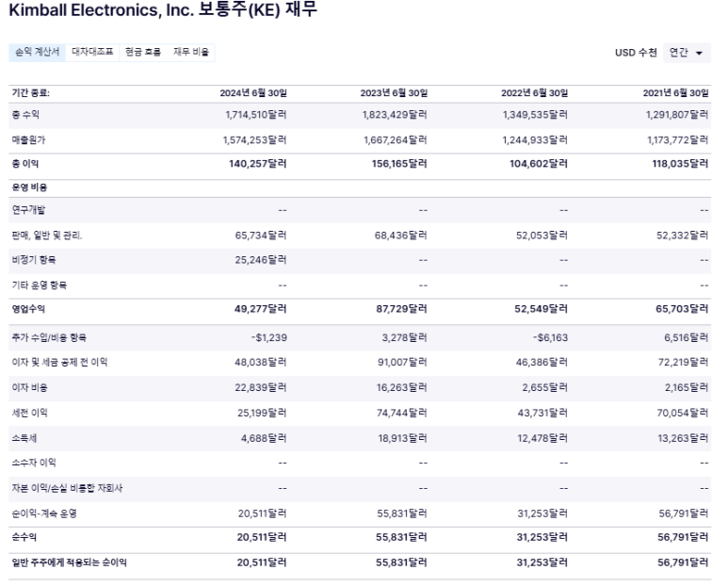This screenshot has height=586, width=728.
Task: Click the 2021년 6월 30일 column header
Action: tap(680, 93)
